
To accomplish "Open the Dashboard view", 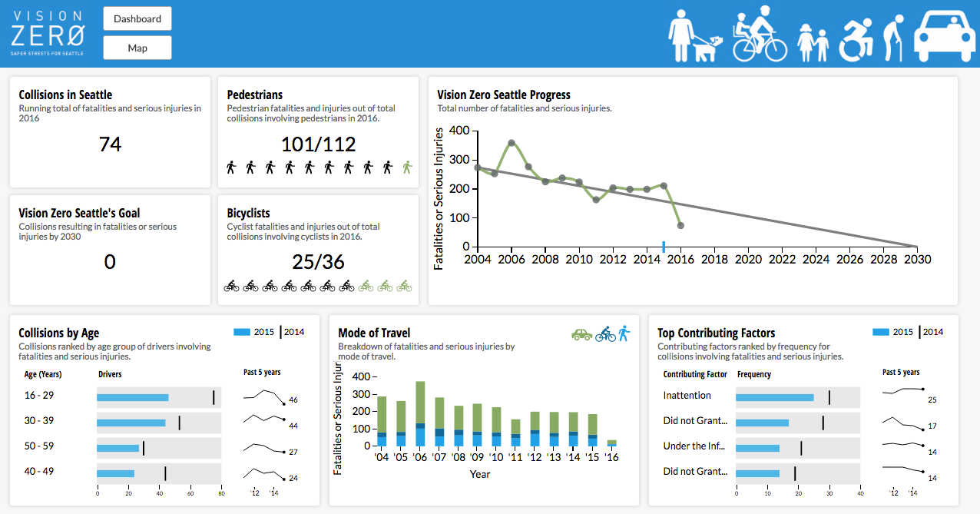I will point(137,18).
